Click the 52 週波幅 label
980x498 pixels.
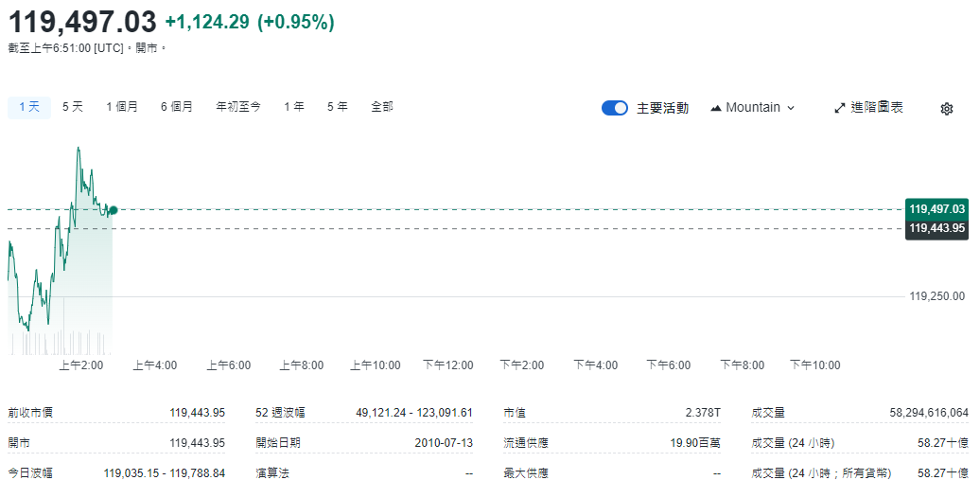(280, 413)
